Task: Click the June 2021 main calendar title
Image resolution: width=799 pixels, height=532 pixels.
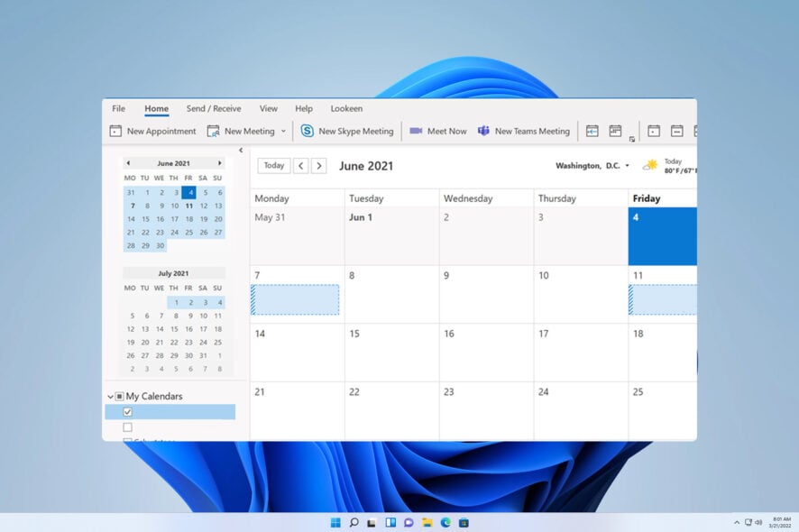Action: 366,166
